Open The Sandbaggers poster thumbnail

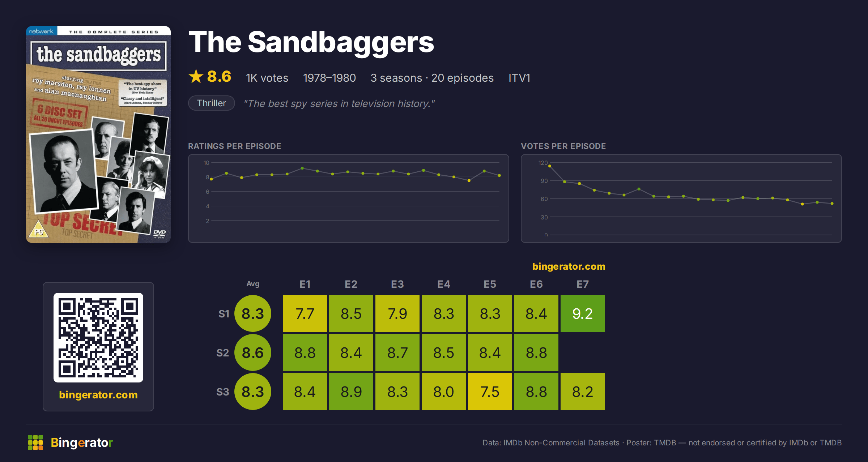pyautogui.click(x=98, y=134)
